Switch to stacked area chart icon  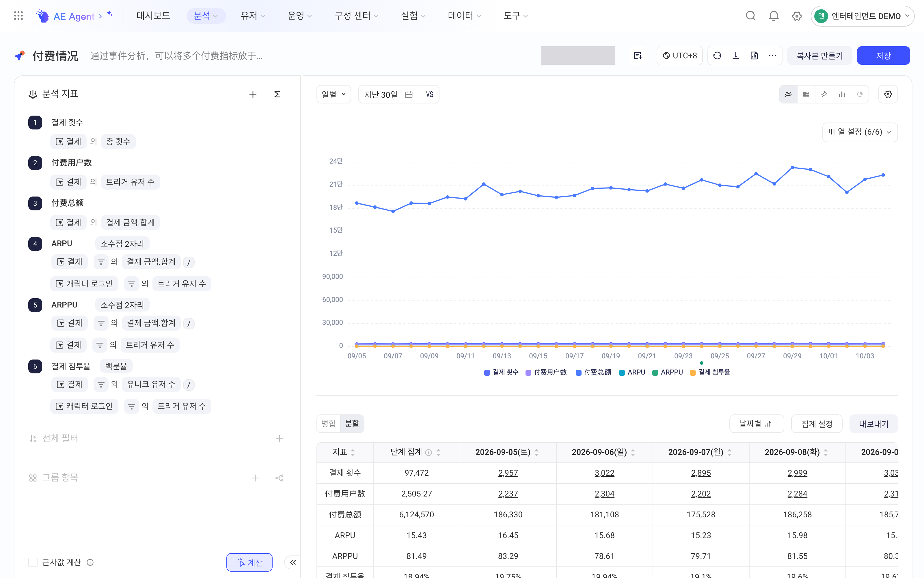[806, 94]
